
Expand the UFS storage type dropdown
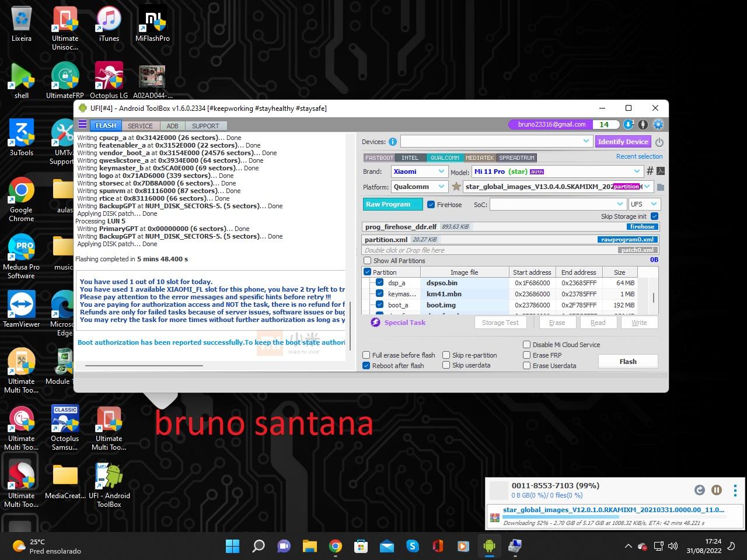tap(654, 204)
